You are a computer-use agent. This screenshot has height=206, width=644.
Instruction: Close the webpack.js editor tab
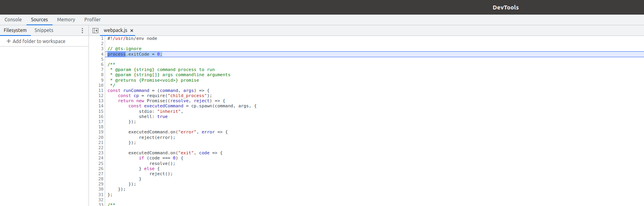click(x=132, y=30)
